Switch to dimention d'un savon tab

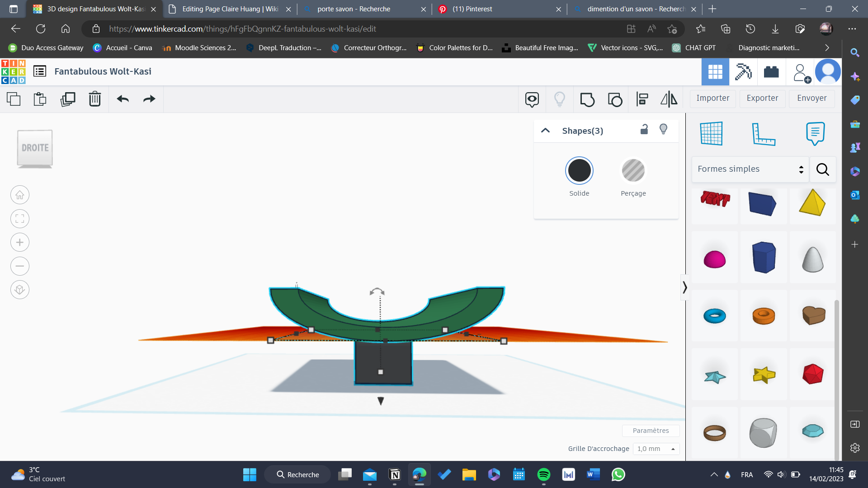point(635,9)
